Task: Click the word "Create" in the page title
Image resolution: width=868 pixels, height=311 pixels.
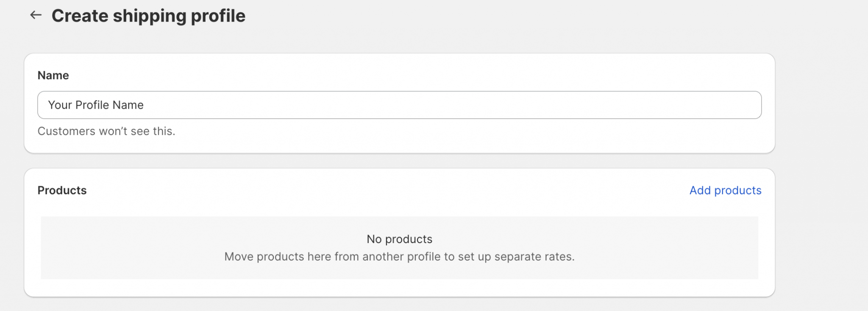Action: coord(80,16)
